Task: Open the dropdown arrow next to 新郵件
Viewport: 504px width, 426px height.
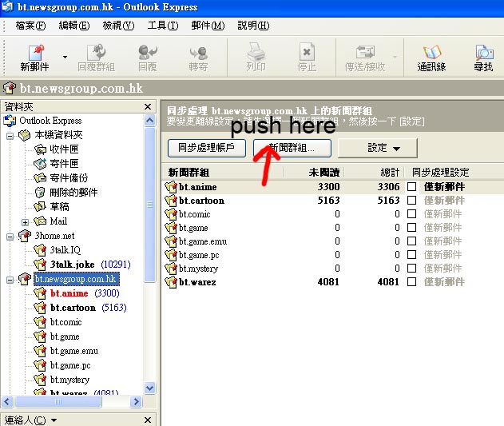Action: click(x=65, y=57)
